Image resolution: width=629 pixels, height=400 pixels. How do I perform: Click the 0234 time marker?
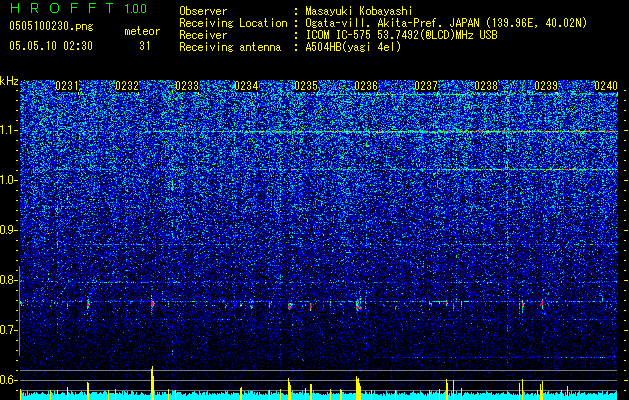pyautogui.click(x=246, y=86)
